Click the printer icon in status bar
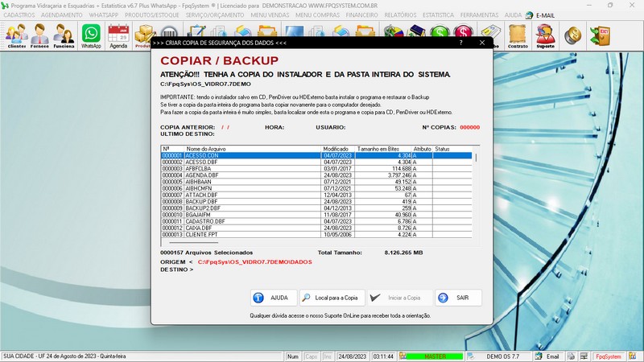Screen dimensions: 644x362 (572, 356)
